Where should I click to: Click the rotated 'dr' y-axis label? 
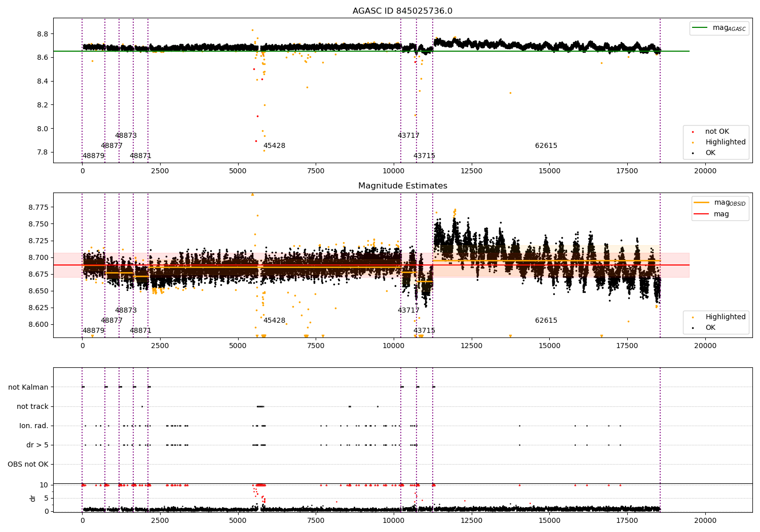tap(33, 498)
